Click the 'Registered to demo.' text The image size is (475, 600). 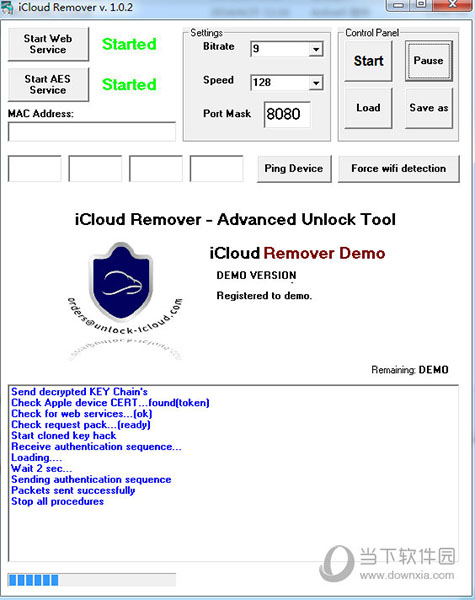[x=264, y=296]
